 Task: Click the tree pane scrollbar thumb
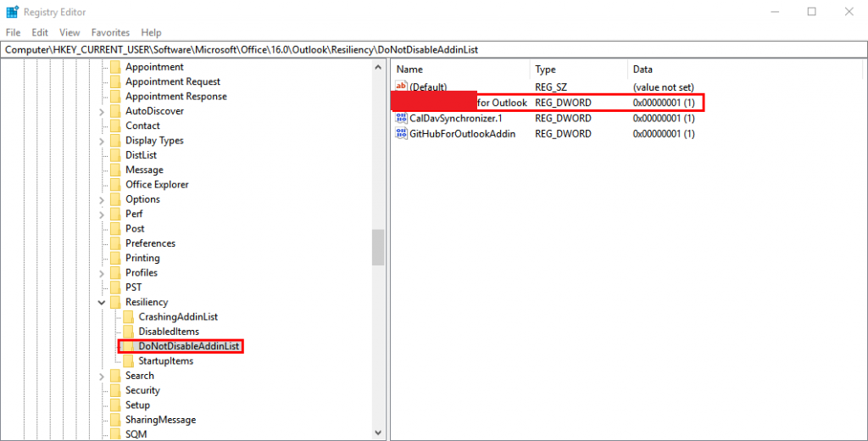(x=378, y=248)
